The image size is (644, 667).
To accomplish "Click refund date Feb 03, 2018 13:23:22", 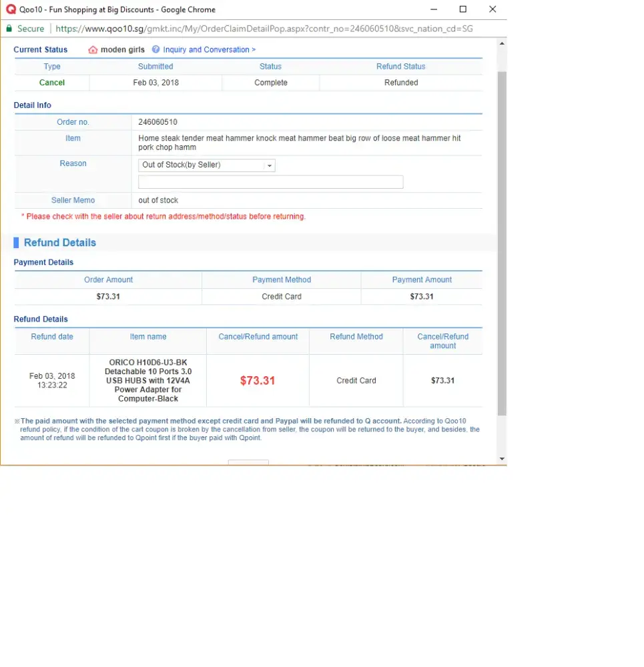I will (x=52, y=381).
